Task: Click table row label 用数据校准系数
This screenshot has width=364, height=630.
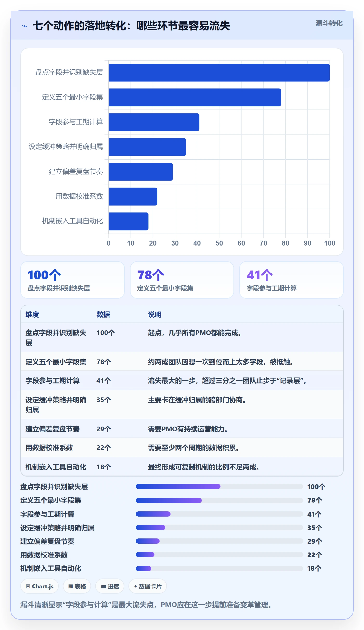Action: (49, 448)
